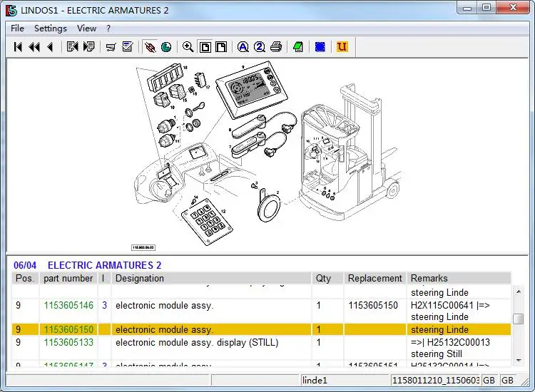Select highlighted part number 1153605150
535x392 pixels.
coord(68,329)
